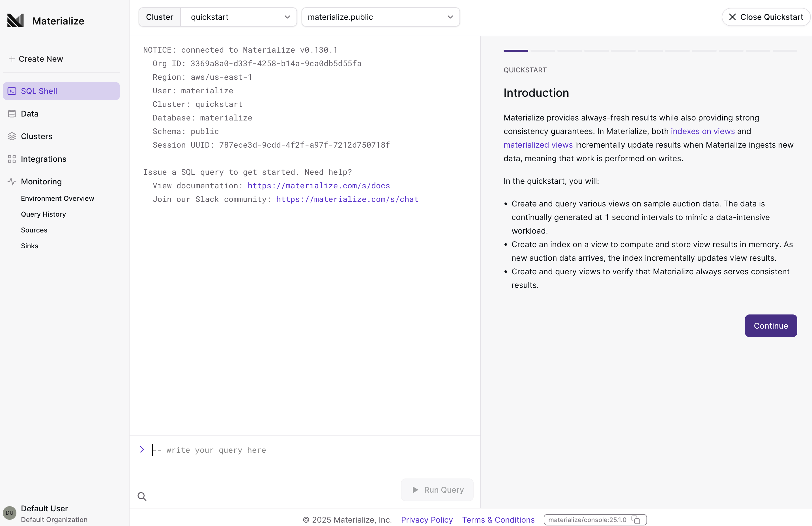
Task: Follow the 'materialized views' link
Action: [x=538, y=145]
